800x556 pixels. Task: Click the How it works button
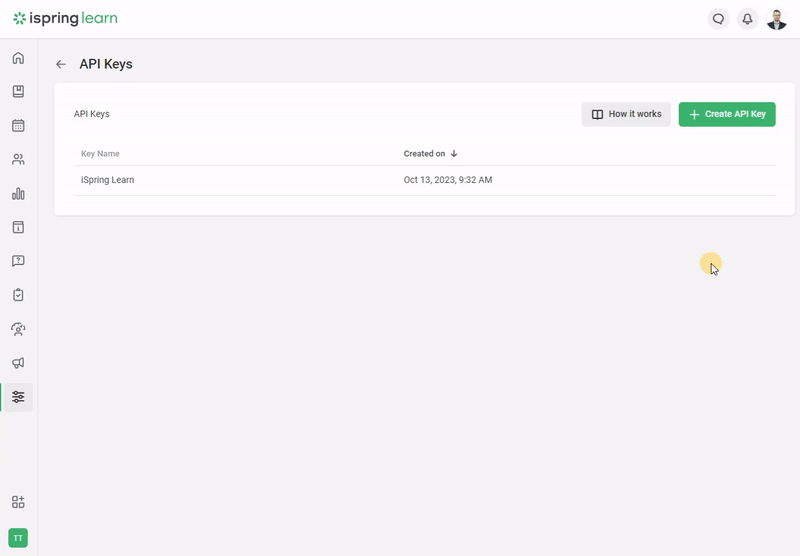(626, 114)
